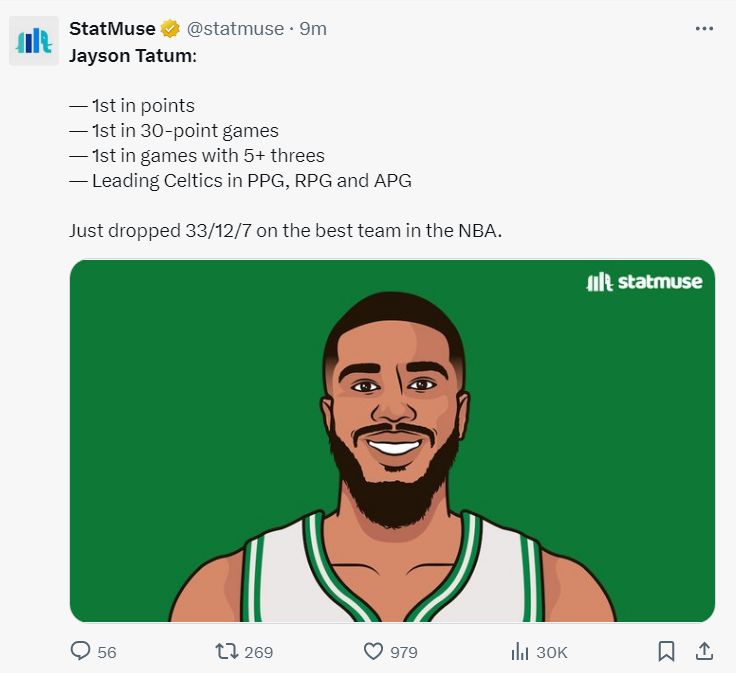Click the "Just dropped 33/12/7" tweet text
The image size is (737, 673).
285,230
